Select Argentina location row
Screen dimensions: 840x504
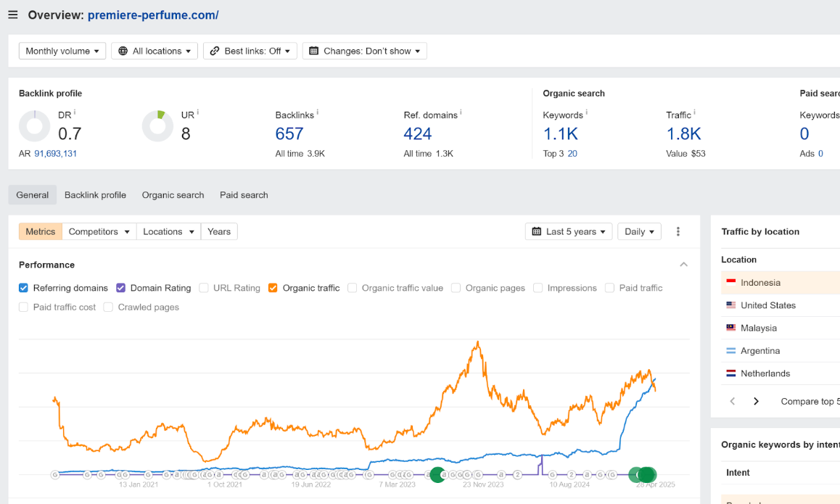pyautogui.click(x=780, y=351)
